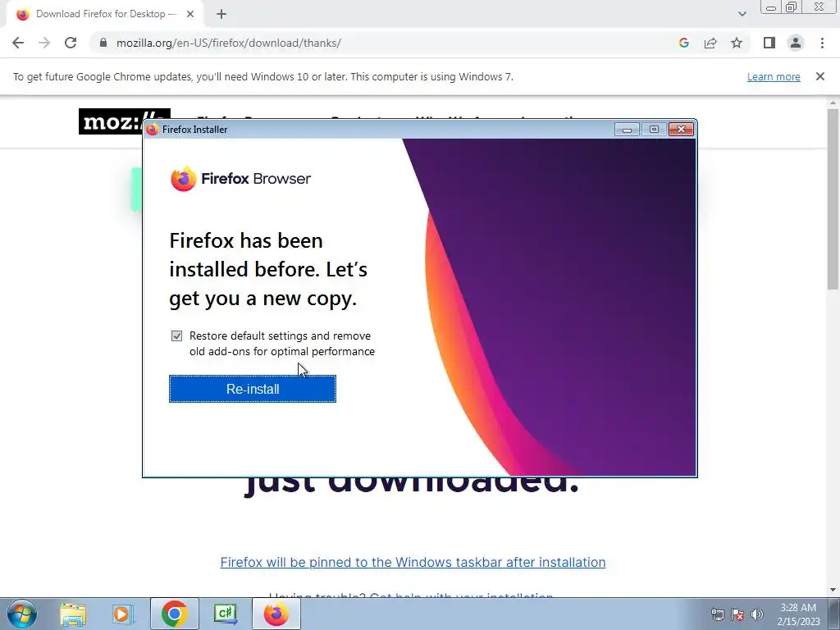Open Chrome profile avatar menu
Viewport: 840px width, 630px height.
796,43
